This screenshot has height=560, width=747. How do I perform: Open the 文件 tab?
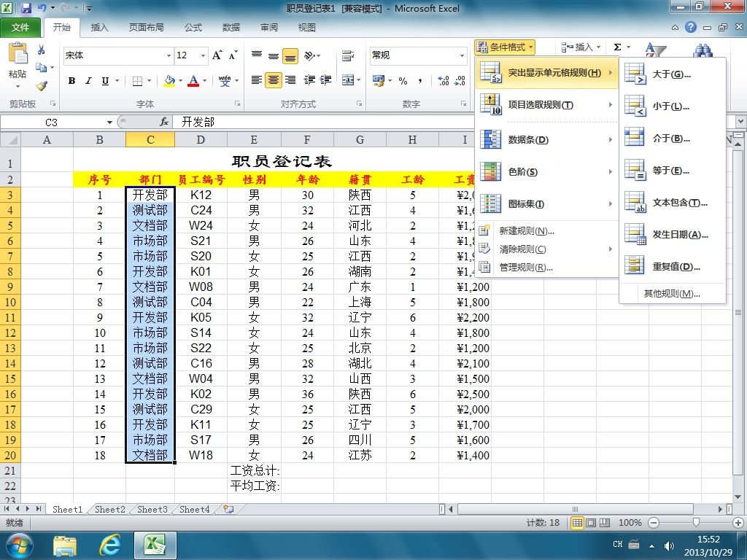point(20,28)
